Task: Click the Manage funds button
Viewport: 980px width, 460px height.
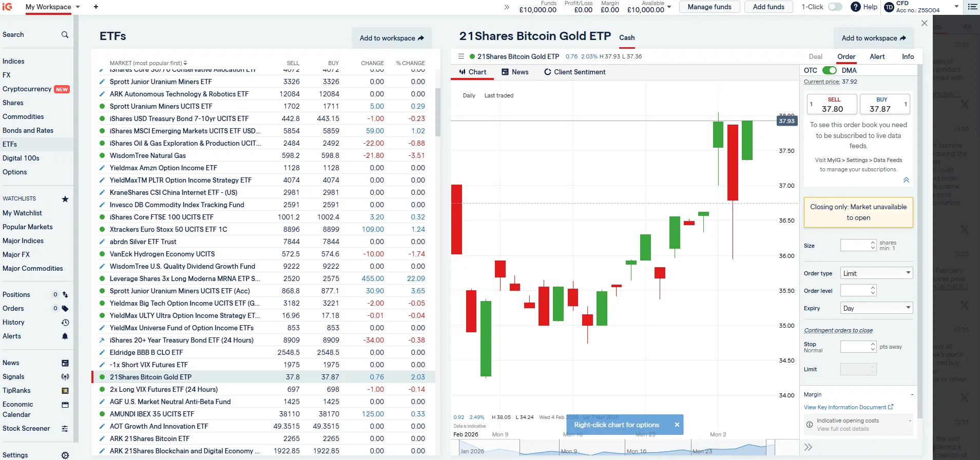Action: [709, 7]
